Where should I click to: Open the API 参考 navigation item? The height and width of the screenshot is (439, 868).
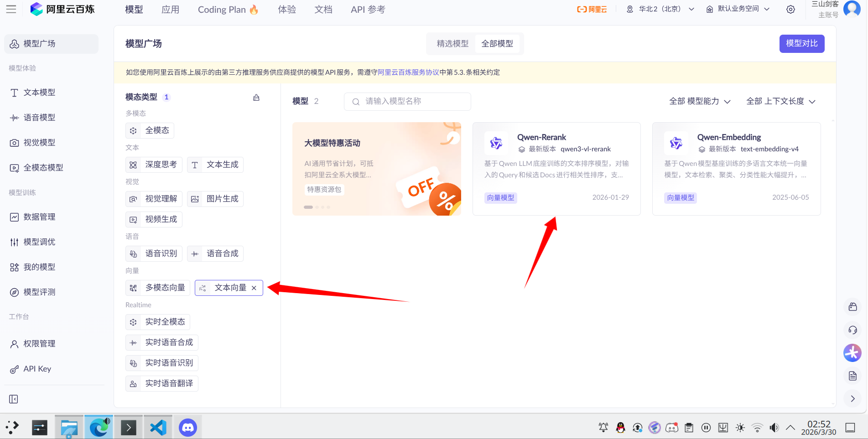pos(368,10)
